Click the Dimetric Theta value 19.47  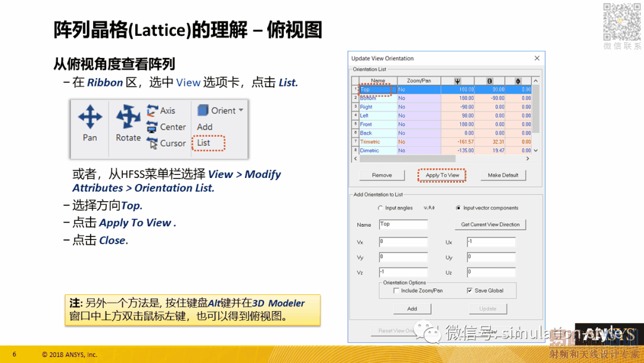point(499,150)
